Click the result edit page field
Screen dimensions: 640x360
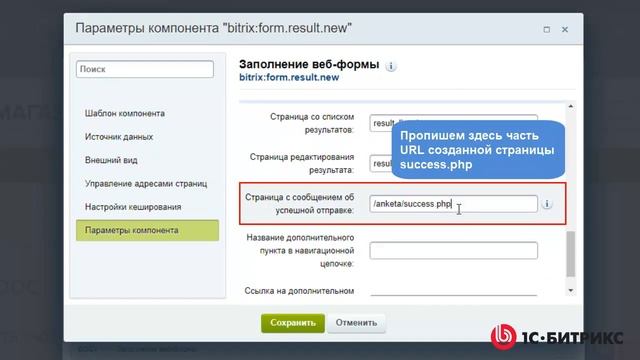pos(453,163)
